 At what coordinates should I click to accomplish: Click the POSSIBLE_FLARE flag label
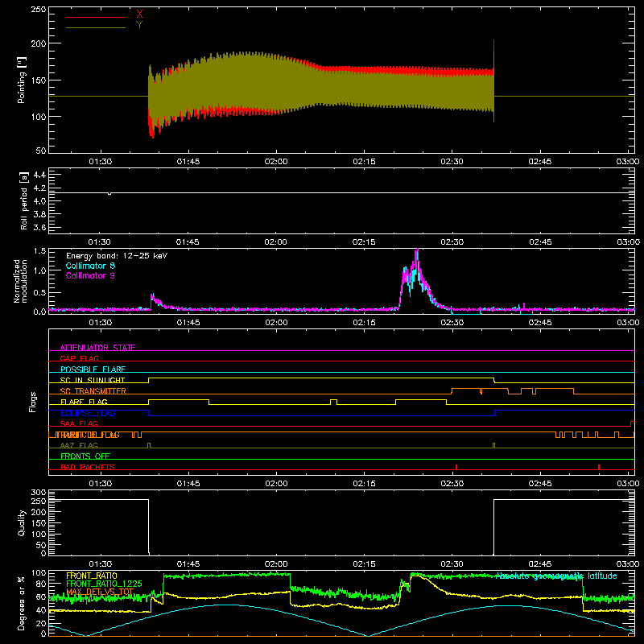tap(93, 369)
